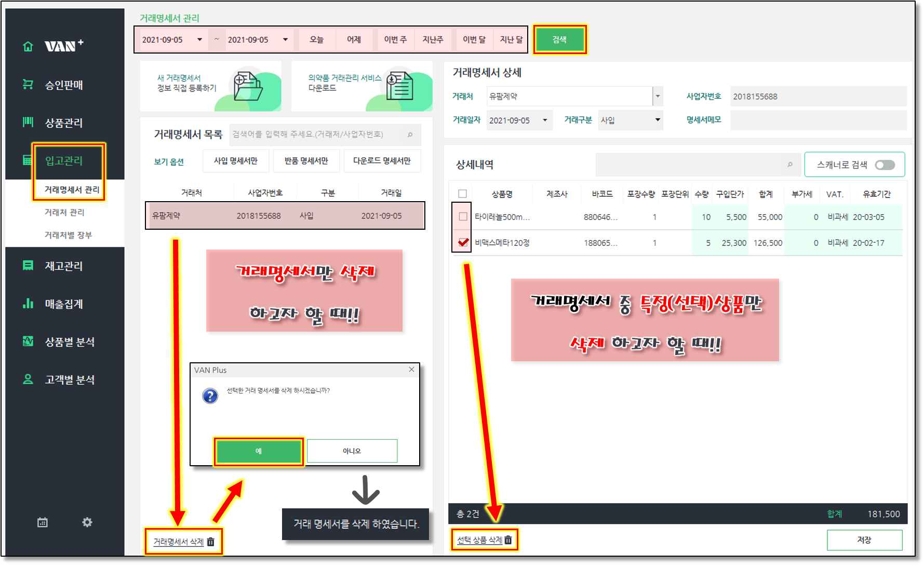
Task: Confirm deletion with the 예 button
Action: [x=259, y=451]
